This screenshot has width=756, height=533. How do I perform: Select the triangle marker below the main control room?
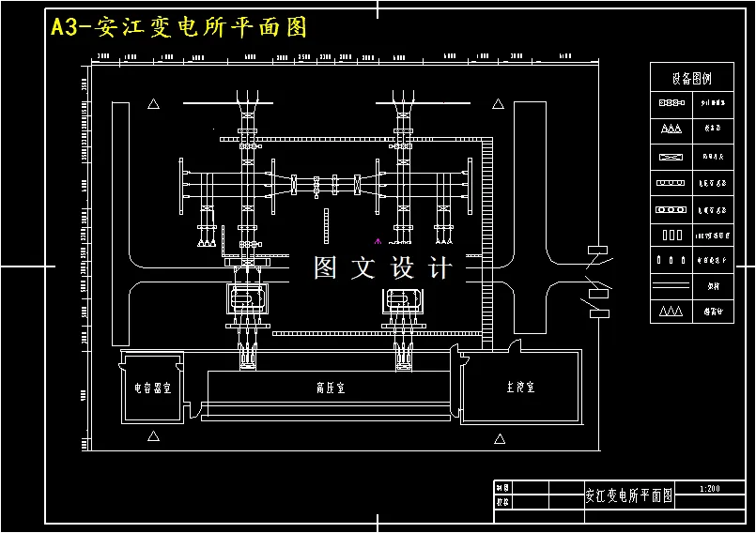coord(500,438)
